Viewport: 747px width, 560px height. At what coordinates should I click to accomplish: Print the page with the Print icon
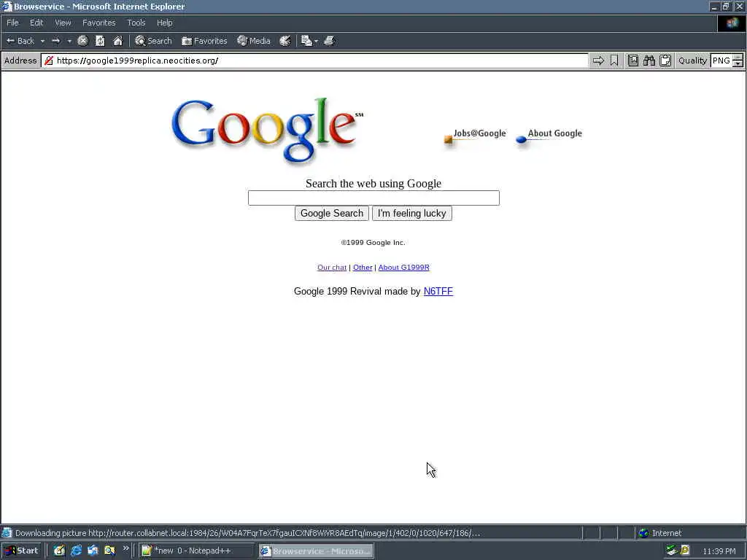(329, 41)
